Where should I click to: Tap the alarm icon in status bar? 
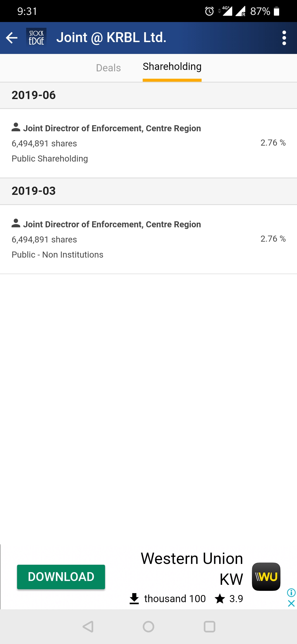(209, 11)
